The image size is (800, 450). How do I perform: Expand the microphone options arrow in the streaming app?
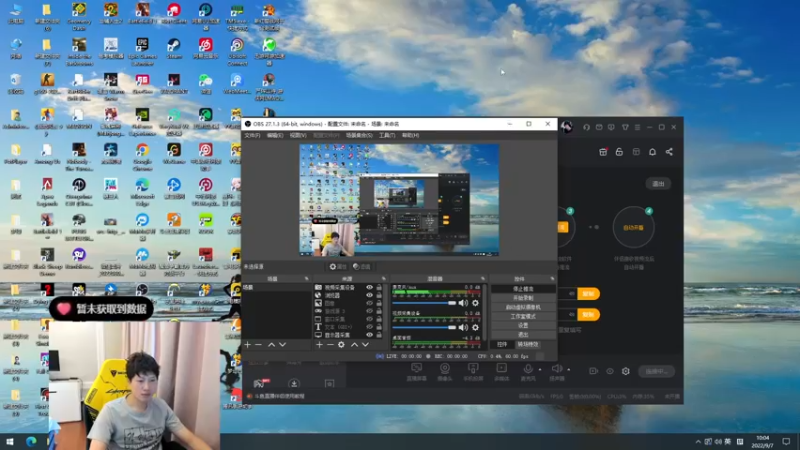point(540,370)
